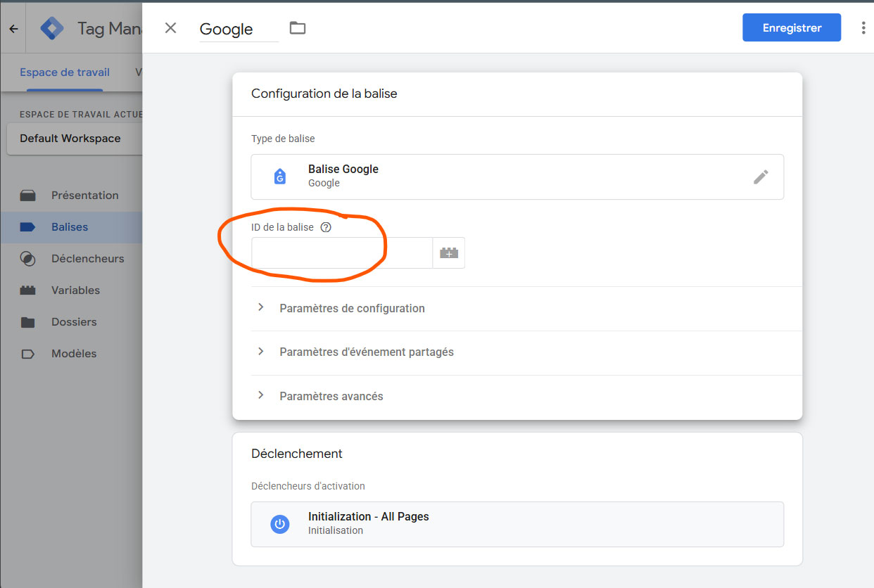Open Déclencheurs in the sidebar
The image size is (874, 588).
click(87, 259)
